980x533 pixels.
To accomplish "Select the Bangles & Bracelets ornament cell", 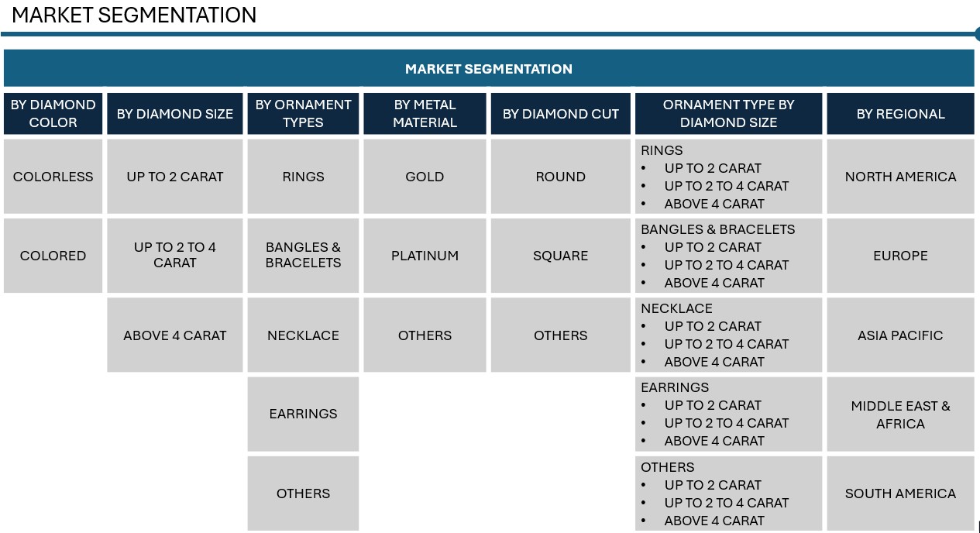I will click(x=303, y=256).
